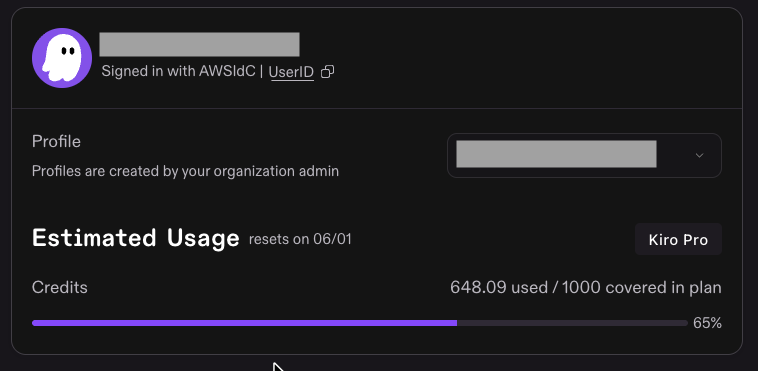
Task: Copy the UserID with the copy icon
Action: click(328, 72)
